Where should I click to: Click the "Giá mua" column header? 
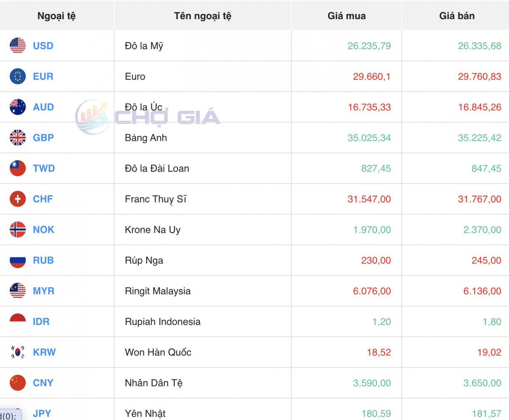coord(347,16)
